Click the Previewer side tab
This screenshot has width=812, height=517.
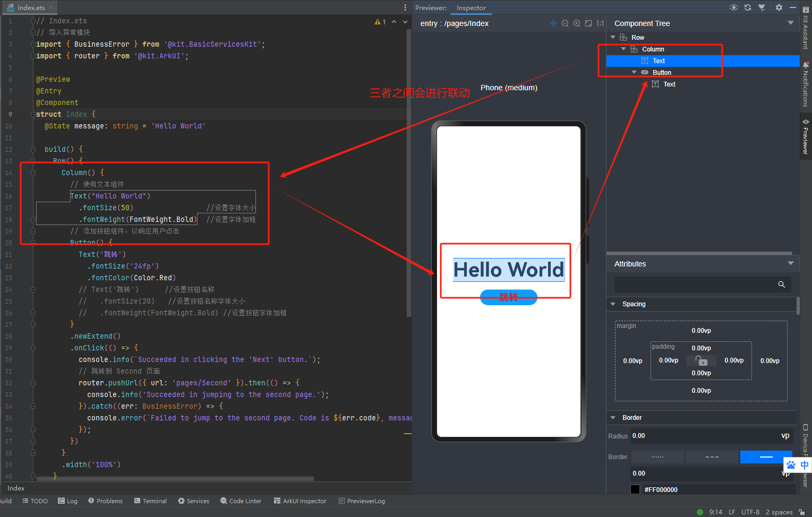[806, 136]
